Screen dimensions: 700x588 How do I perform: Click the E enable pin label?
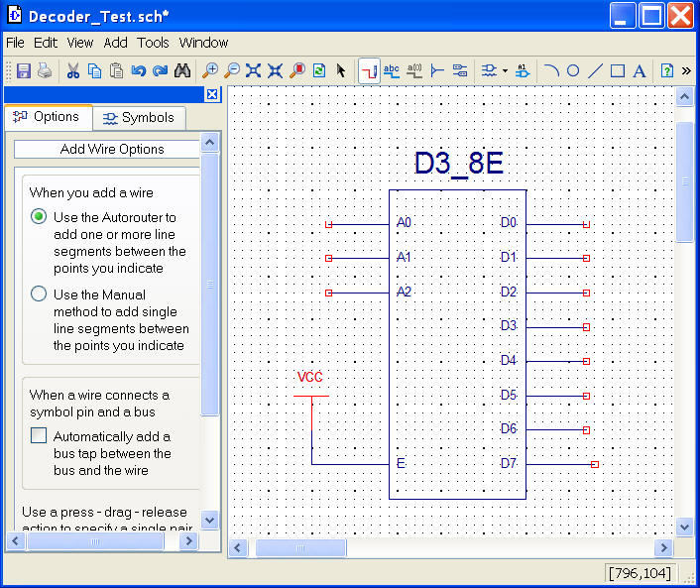[x=401, y=463]
